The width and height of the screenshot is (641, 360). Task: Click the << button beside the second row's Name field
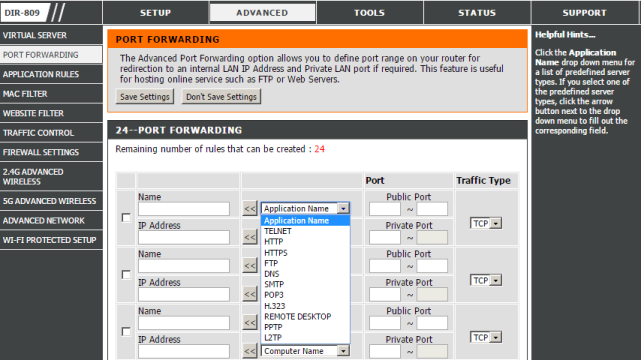point(250,266)
